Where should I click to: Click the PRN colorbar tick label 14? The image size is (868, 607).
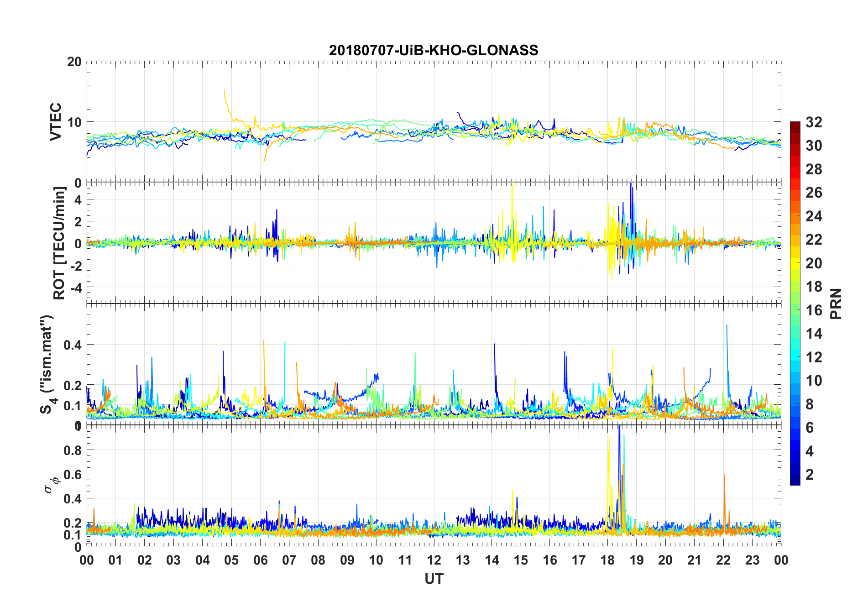[x=814, y=334]
